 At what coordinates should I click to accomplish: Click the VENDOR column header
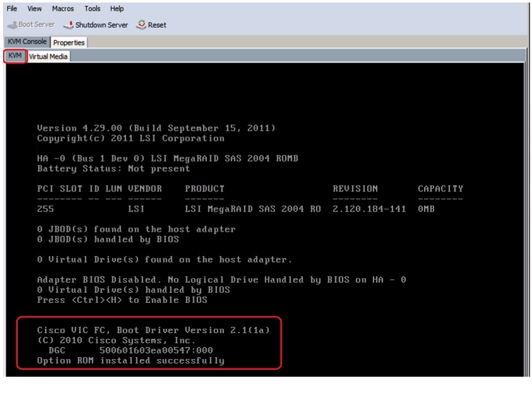[x=145, y=189]
